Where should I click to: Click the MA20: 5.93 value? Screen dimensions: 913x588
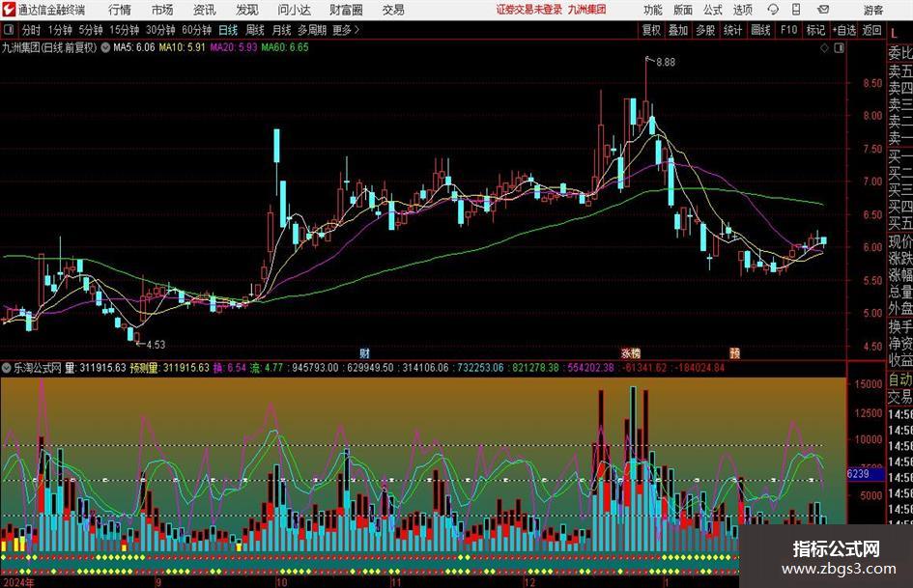(234, 47)
